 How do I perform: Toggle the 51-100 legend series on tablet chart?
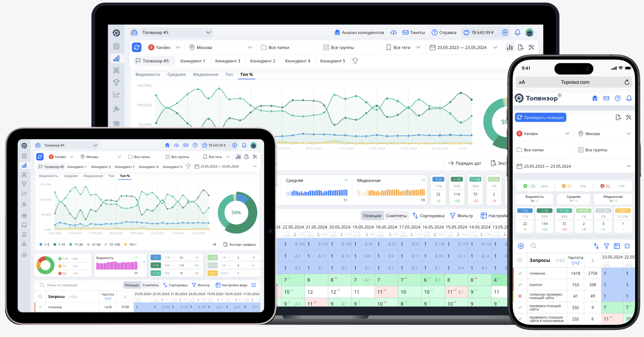(112, 244)
